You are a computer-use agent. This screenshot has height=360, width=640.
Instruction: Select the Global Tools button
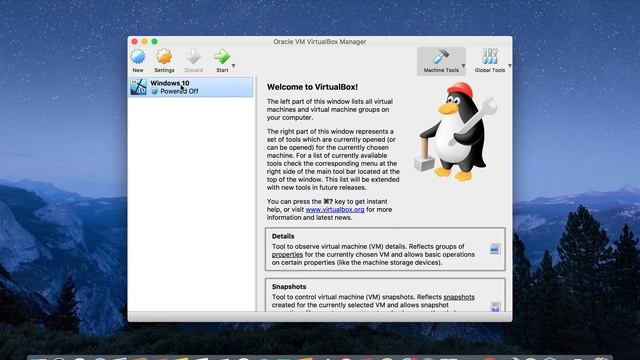pyautogui.click(x=490, y=61)
